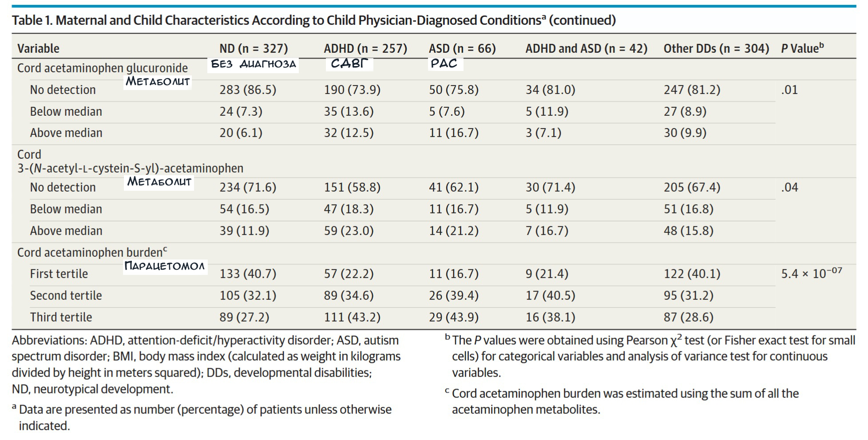Click the "РАС" handwritten annotation
Screen dimensions: 868x440
click(444, 64)
